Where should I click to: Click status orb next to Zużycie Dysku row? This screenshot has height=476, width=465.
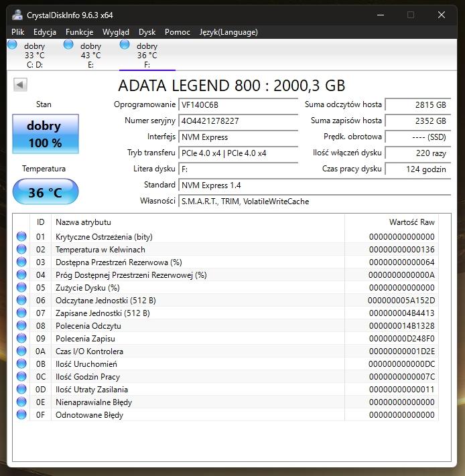tap(21, 287)
